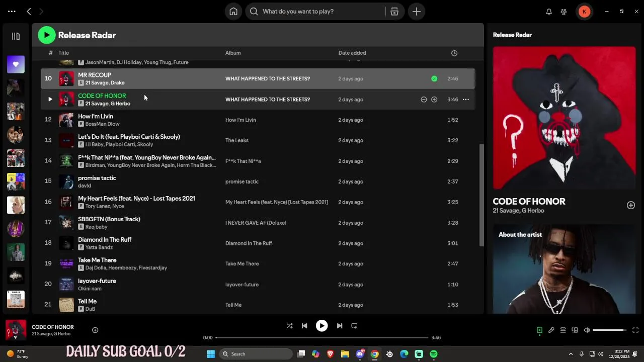Image resolution: width=644 pixels, height=362 pixels.
Task: Select the track 'Tell Me' title
Action: click(87, 302)
